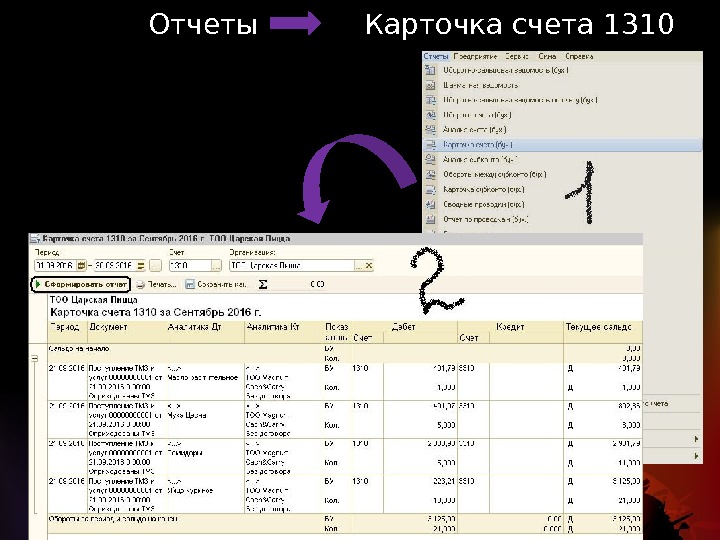
Task: Click the Обороты за период totals row
Action: [x=344, y=523]
